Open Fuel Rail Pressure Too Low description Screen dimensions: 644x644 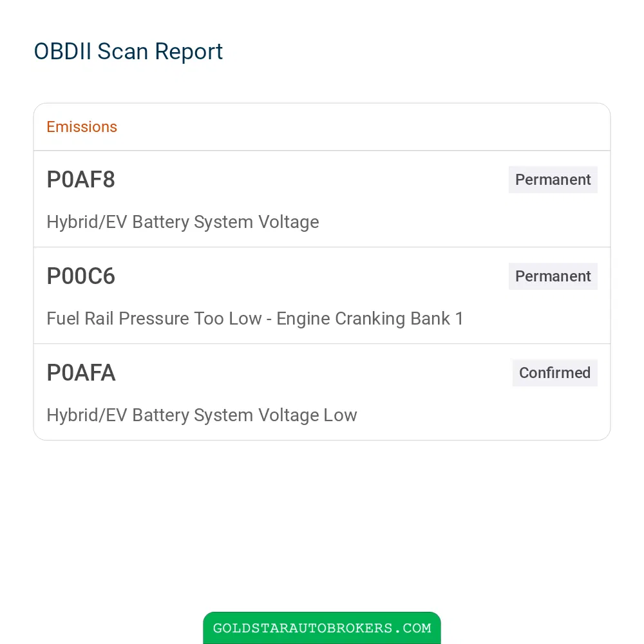tap(255, 318)
